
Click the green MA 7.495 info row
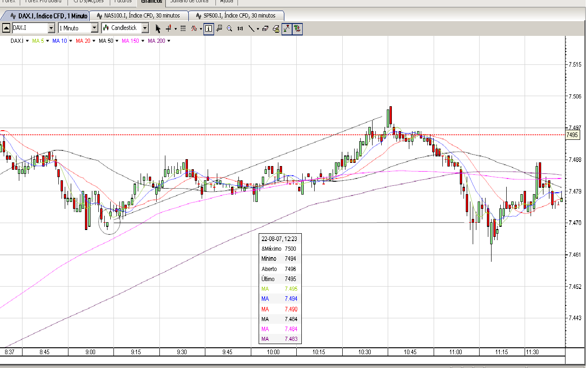click(x=279, y=289)
